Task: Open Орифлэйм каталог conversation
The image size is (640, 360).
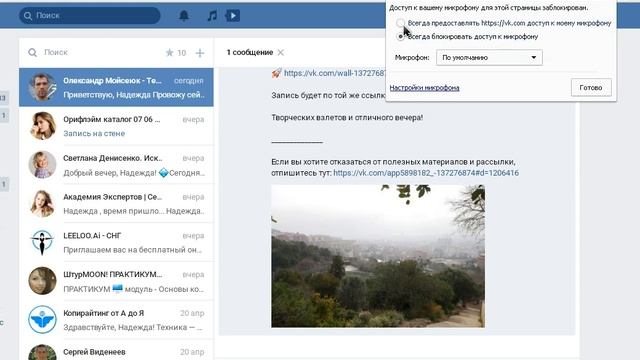Action: (x=116, y=126)
